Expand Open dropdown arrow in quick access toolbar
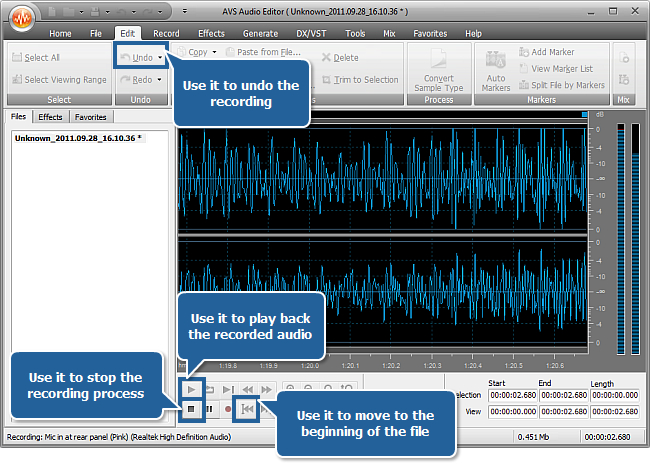This screenshot has height=464, width=650. click(x=82, y=12)
